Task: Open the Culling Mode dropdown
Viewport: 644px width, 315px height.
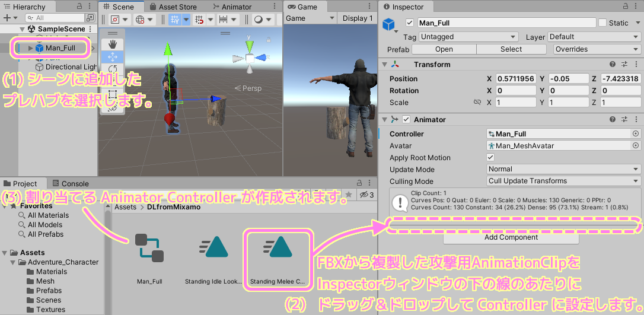Action: tap(563, 181)
